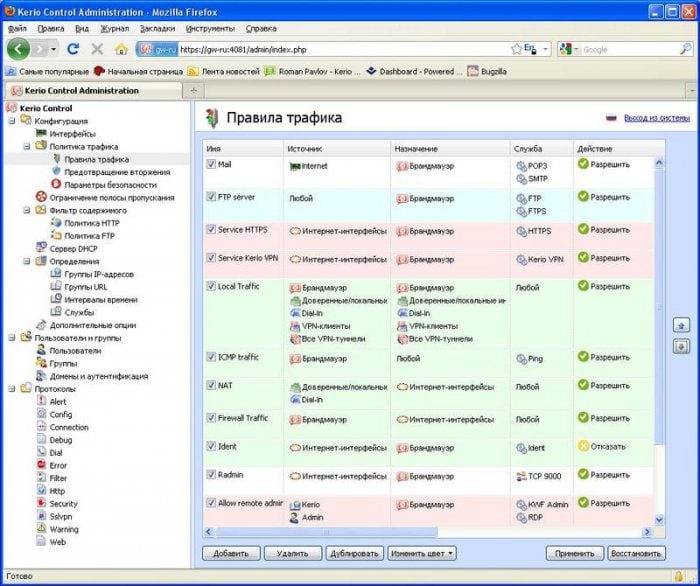
Task: Click the Выход из системы link
Action: (x=657, y=118)
